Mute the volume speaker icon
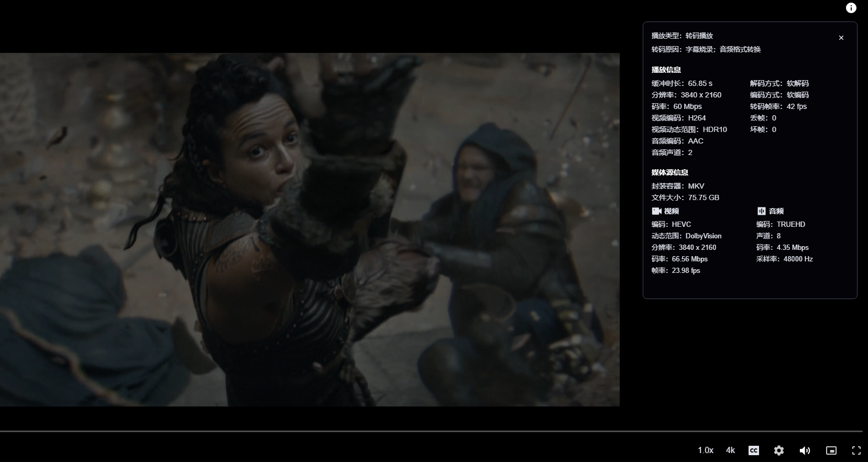 [x=805, y=450]
